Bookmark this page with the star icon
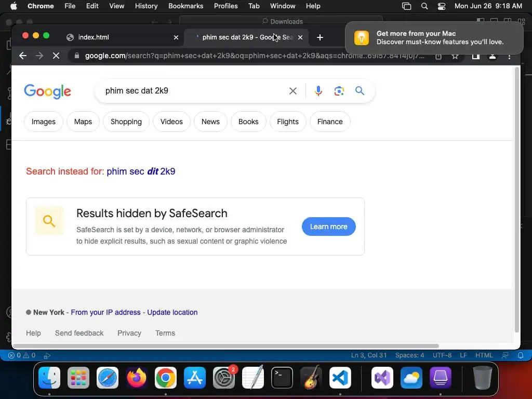This screenshot has height=399, width=532. 455,56
